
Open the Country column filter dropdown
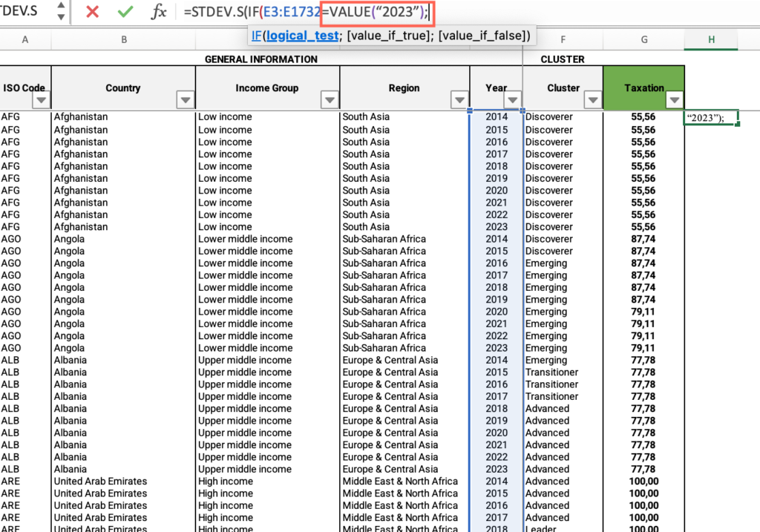click(x=185, y=100)
